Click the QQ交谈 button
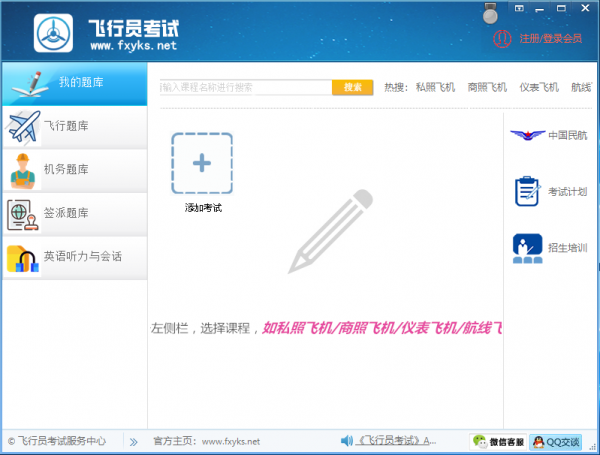Viewport: 600px width, 455px height. point(556,442)
